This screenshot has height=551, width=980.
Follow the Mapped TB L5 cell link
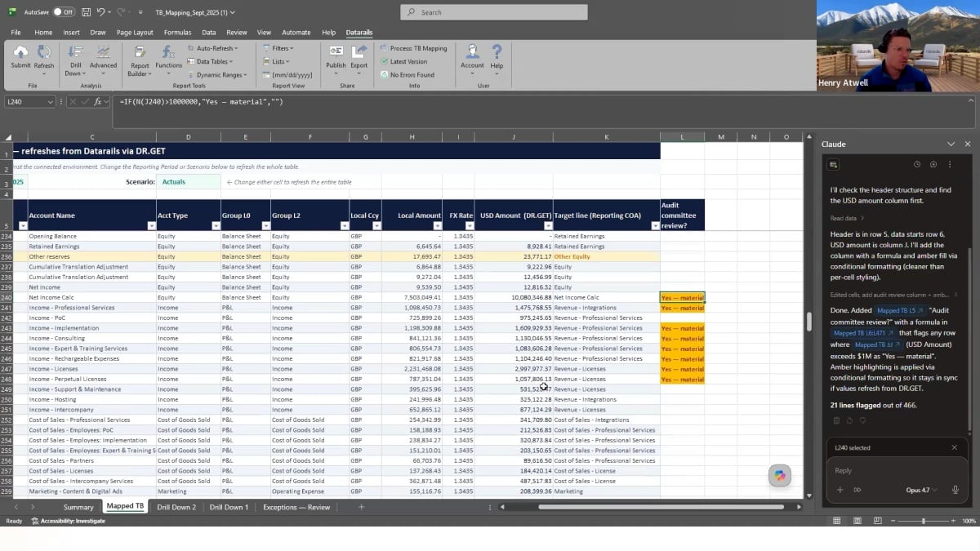[x=902, y=311]
